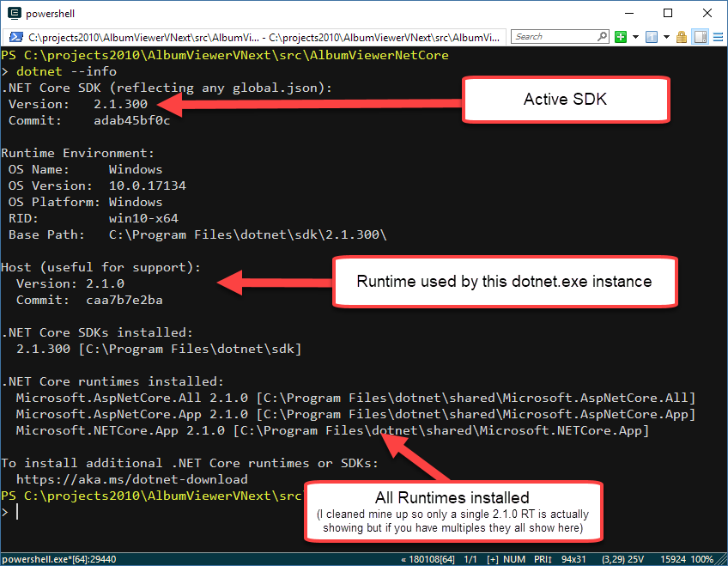728x566 pixels.
Task: Expand the console list dropdown arrow
Action: (x=666, y=36)
